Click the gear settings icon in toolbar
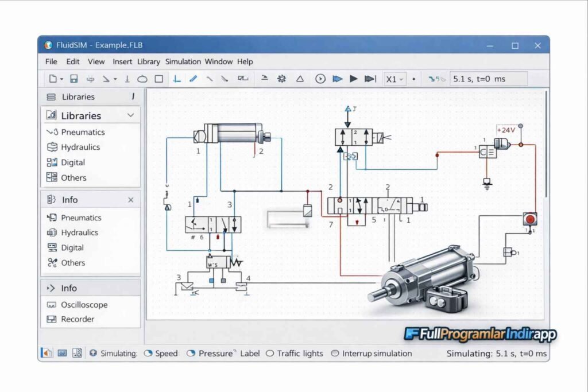The height and width of the screenshot is (392, 588). click(x=281, y=79)
